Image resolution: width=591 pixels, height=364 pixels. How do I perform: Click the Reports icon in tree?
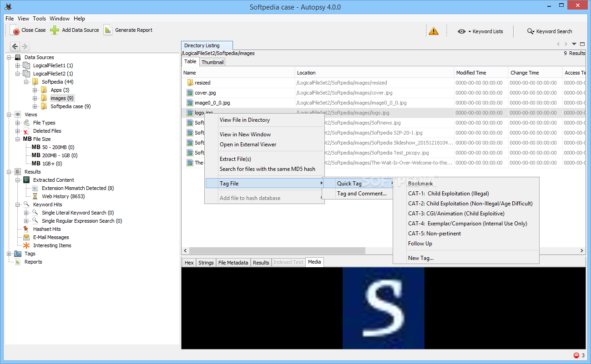coord(18,262)
